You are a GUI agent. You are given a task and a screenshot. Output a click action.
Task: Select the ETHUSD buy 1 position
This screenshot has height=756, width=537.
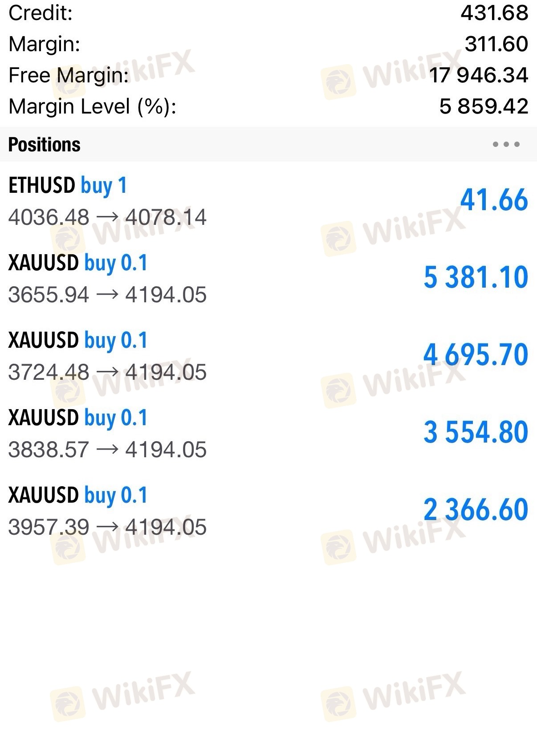coord(68,186)
